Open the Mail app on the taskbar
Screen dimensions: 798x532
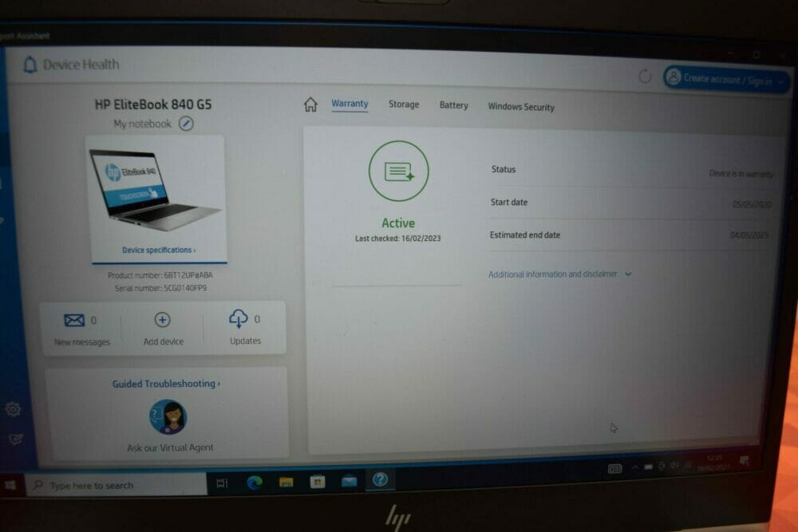pos(350,481)
